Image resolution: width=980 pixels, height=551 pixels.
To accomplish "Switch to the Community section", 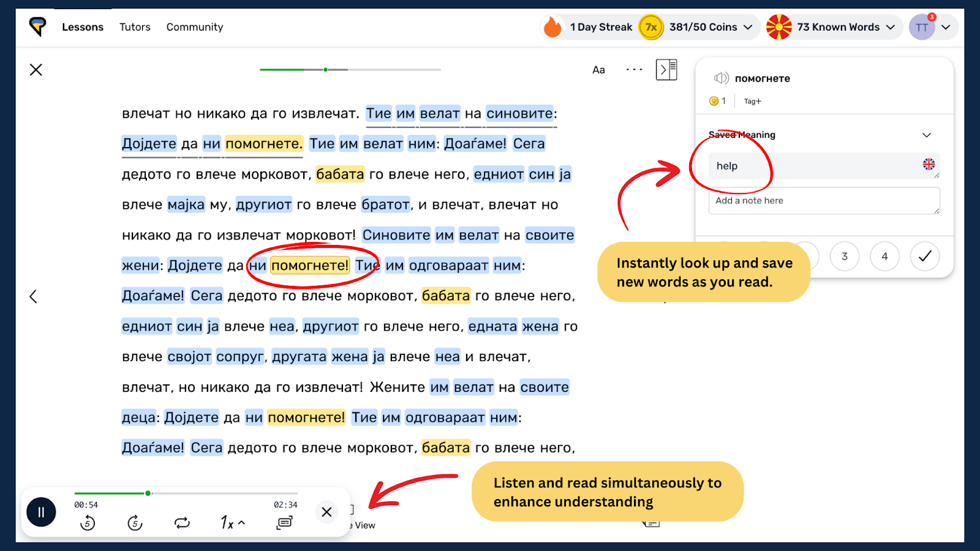I will pos(194,27).
